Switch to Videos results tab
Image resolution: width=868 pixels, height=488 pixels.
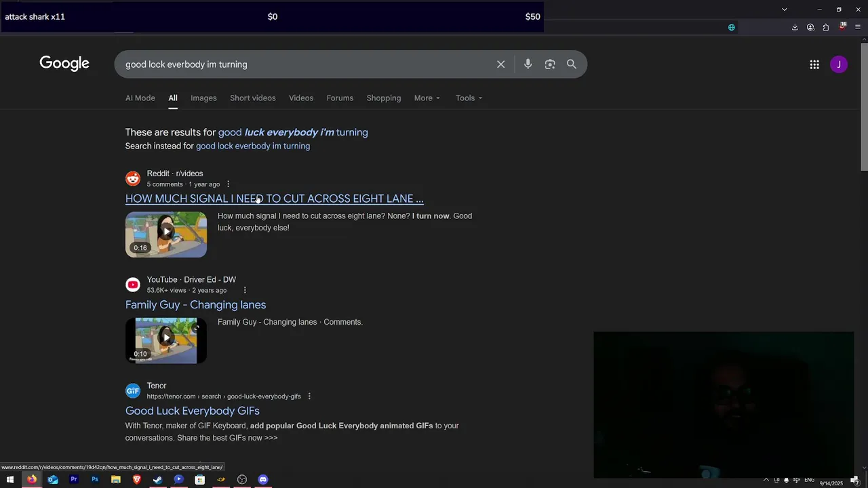point(301,98)
